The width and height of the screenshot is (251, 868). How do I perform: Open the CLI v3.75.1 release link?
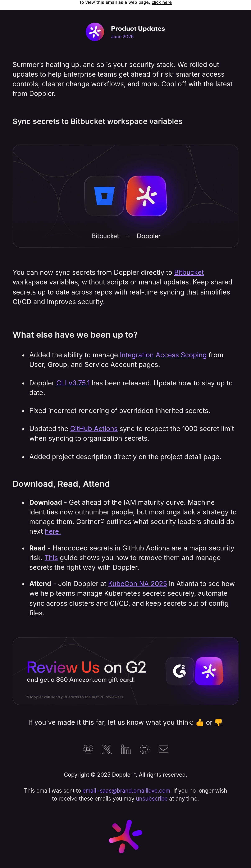click(73, 383)
